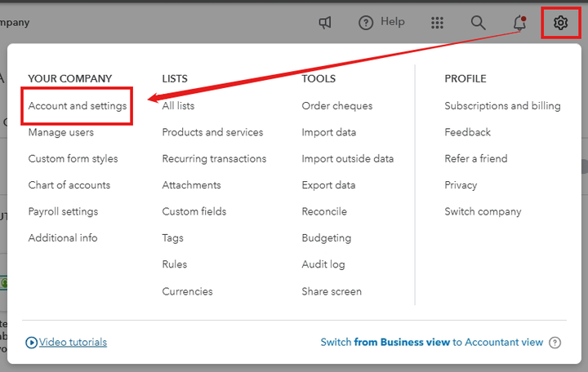Select Manage users
The image size is (588, 372).
click(61, 132)
